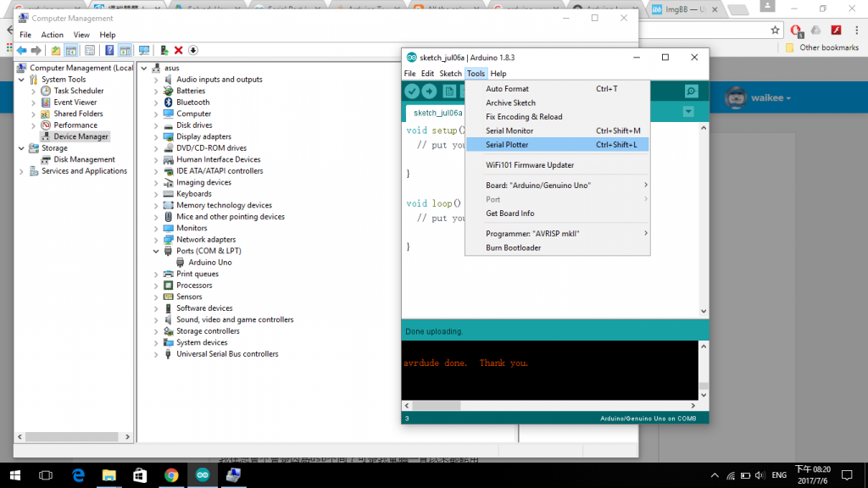Open the Serial Monitor magnifier icon
Screen dimensions: 868x488
(692, 91)
